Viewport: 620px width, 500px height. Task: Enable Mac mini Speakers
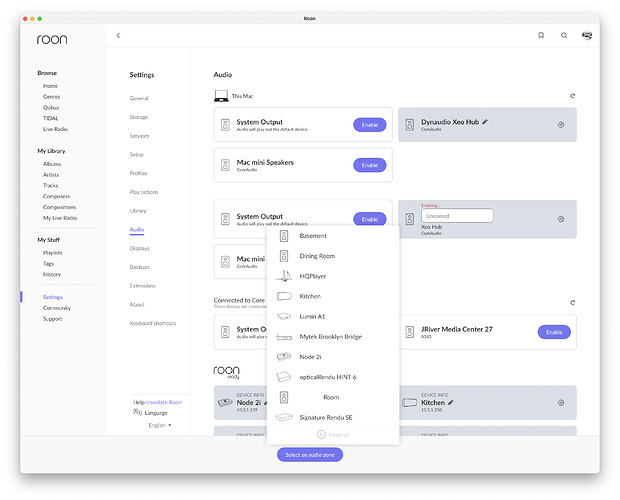click(370, 165)
